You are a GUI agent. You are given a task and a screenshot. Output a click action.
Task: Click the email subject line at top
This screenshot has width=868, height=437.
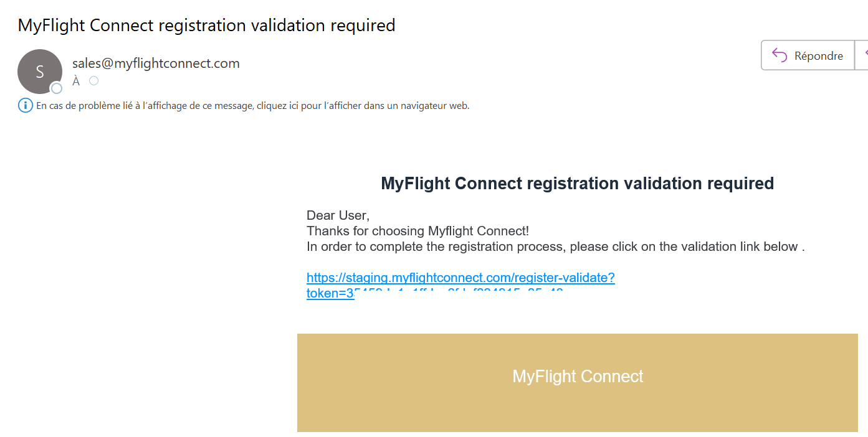206,25
